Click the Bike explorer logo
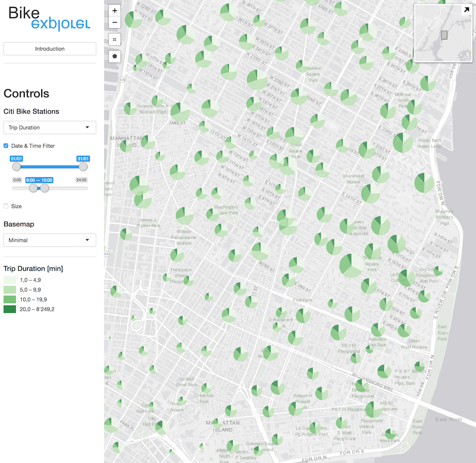This screenshot has width=476, height=463. click(x=49, y=18)
